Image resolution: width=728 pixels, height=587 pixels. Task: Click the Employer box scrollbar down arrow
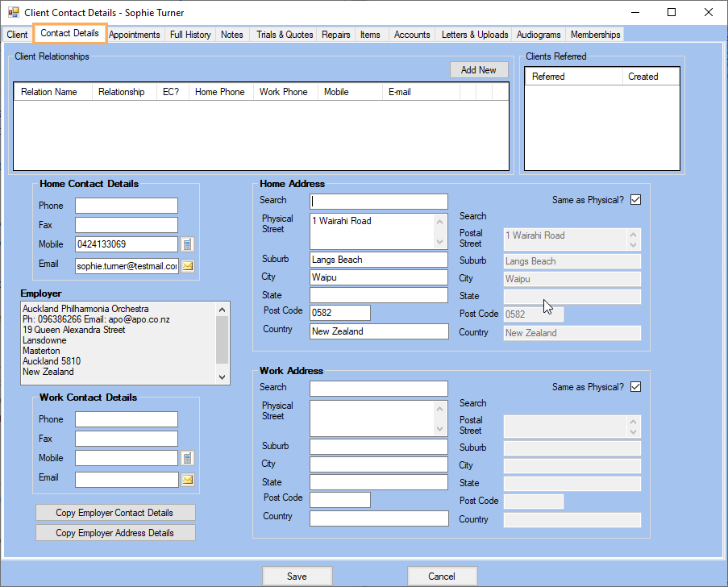[x=222, y=377]
